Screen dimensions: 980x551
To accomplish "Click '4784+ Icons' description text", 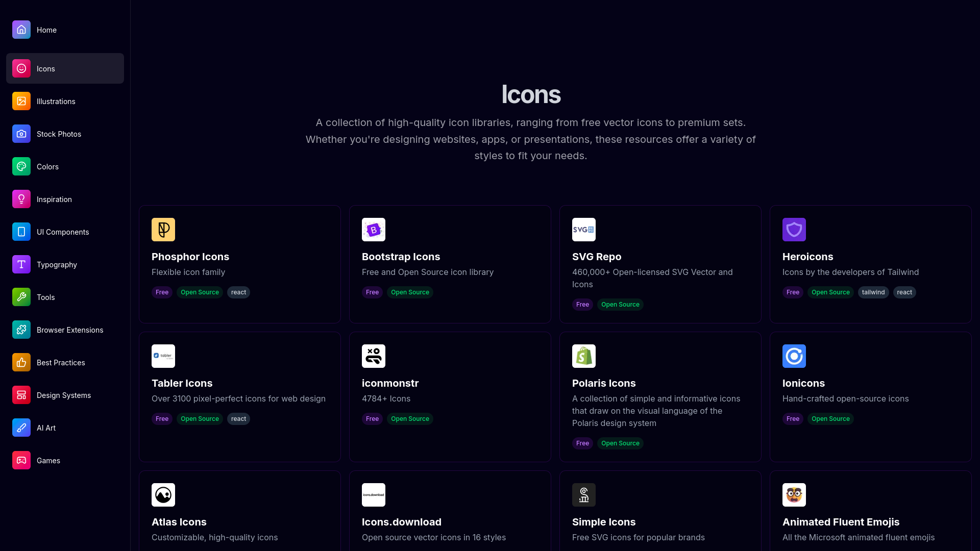I will coord(386,398).
